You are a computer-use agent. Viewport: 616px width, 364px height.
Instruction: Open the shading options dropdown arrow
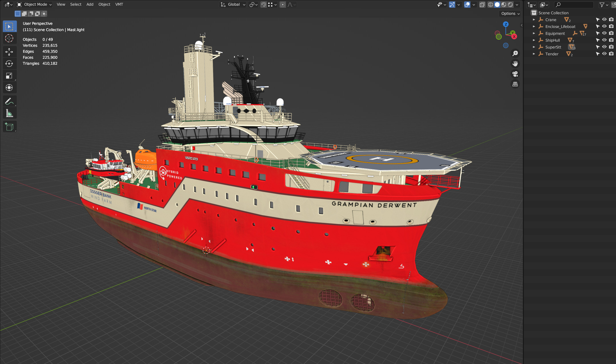[517, 5]
